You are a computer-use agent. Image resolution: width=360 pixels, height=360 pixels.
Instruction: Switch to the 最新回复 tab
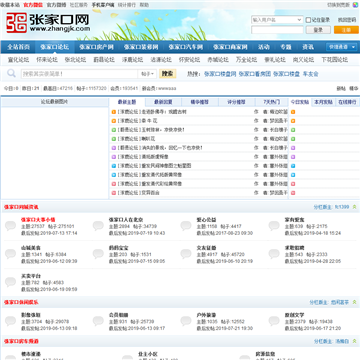coord(163,102)
